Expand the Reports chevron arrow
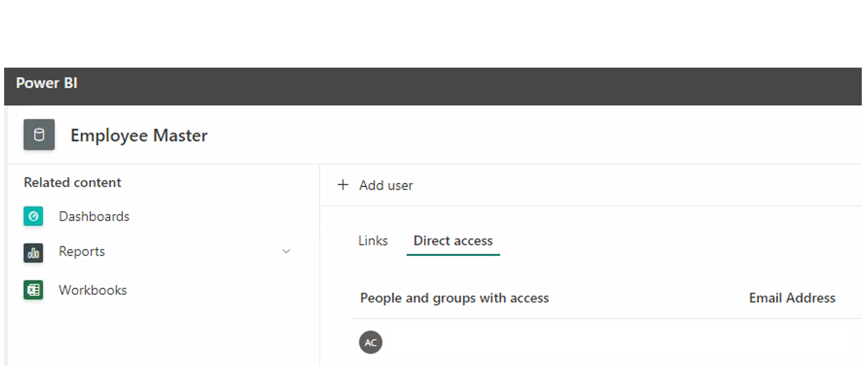Screen dimensions: 868x381 [x=286, y=252]
